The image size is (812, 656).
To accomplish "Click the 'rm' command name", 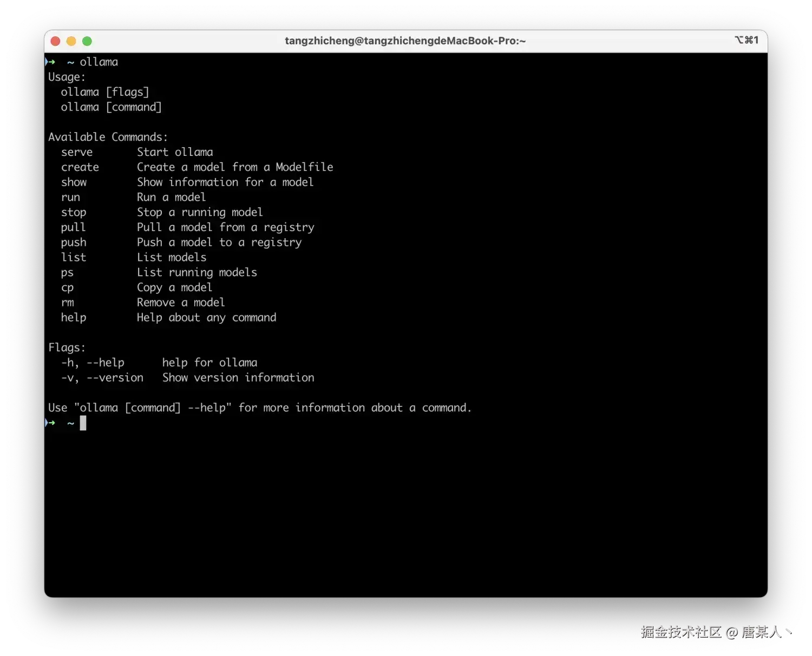I will 68,303.
